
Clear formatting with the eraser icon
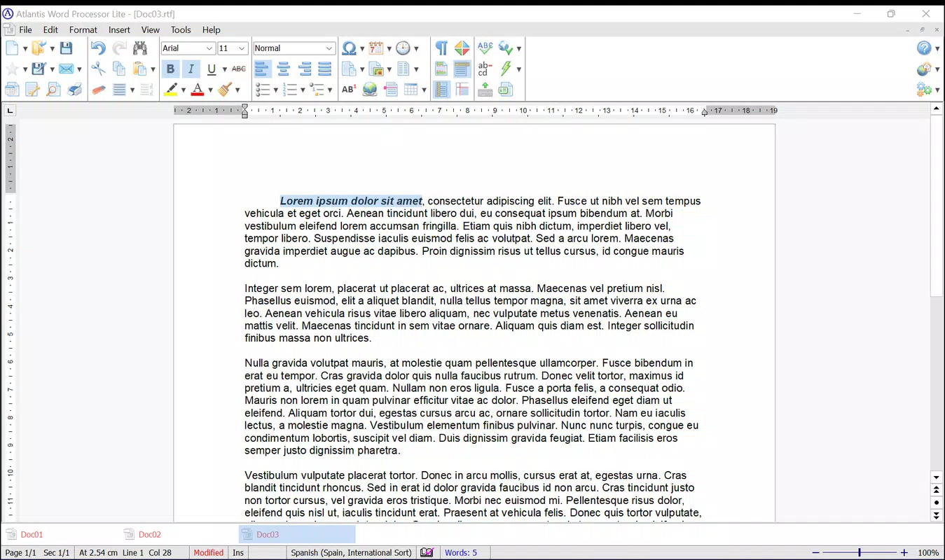[98, 89]
